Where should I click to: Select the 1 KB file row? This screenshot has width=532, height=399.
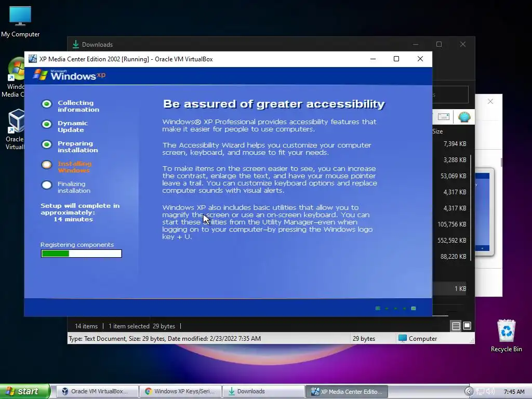[450, 289]
